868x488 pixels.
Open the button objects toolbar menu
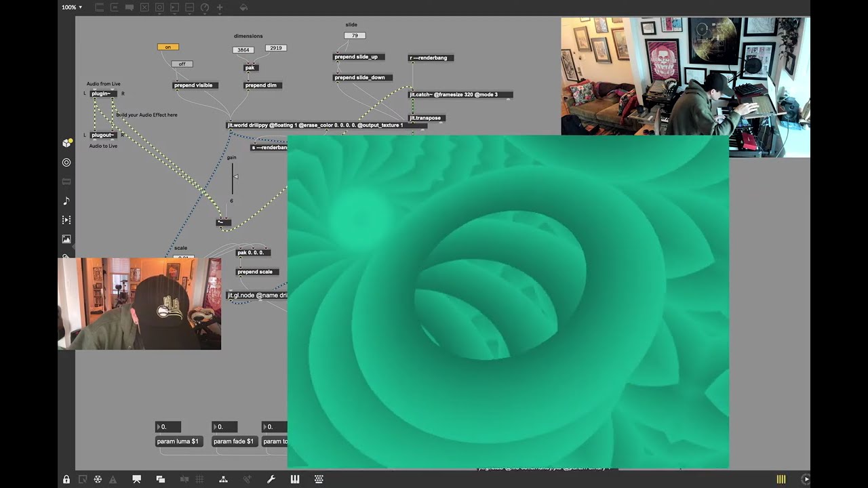point(159,7)
